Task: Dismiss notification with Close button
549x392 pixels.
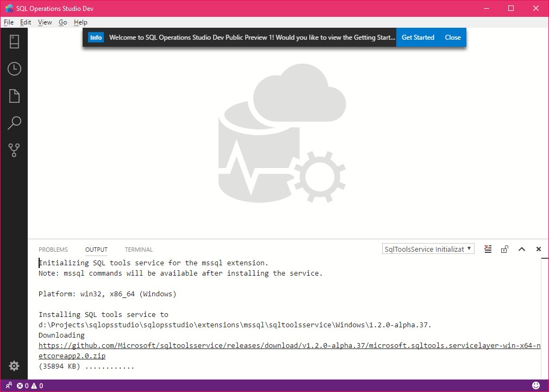Action: 453,38
